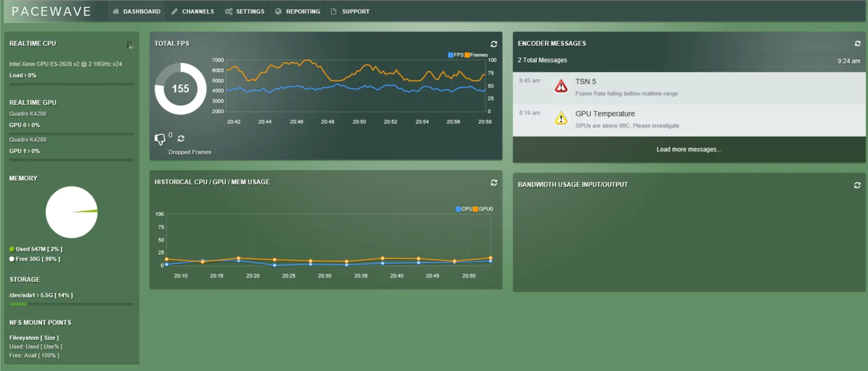The height and width of the screenshot is (371, 868).
Task: Click the Used 547M [ 2% ] legend
Action: pyautogui.click(x=36, y=249)
